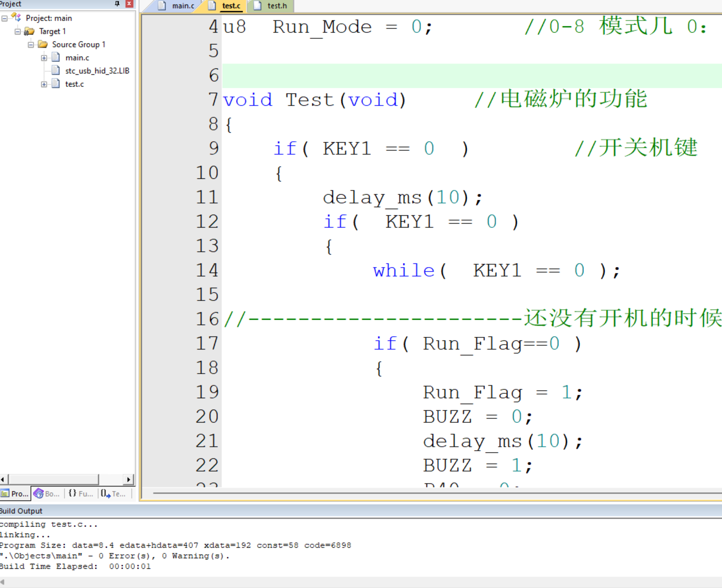
Task: Click the Build Output panel title
Action: pyautogui.click(x=21, y=511)
